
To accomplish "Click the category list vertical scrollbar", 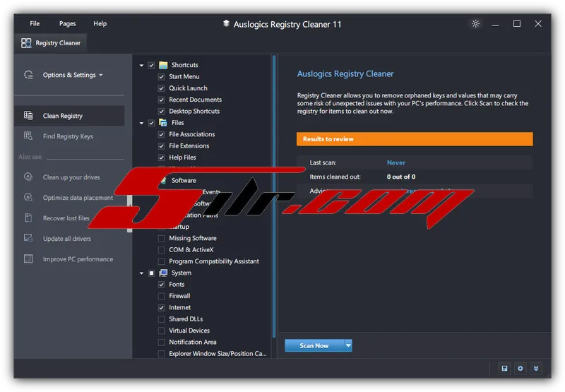I will coord(274,196).
